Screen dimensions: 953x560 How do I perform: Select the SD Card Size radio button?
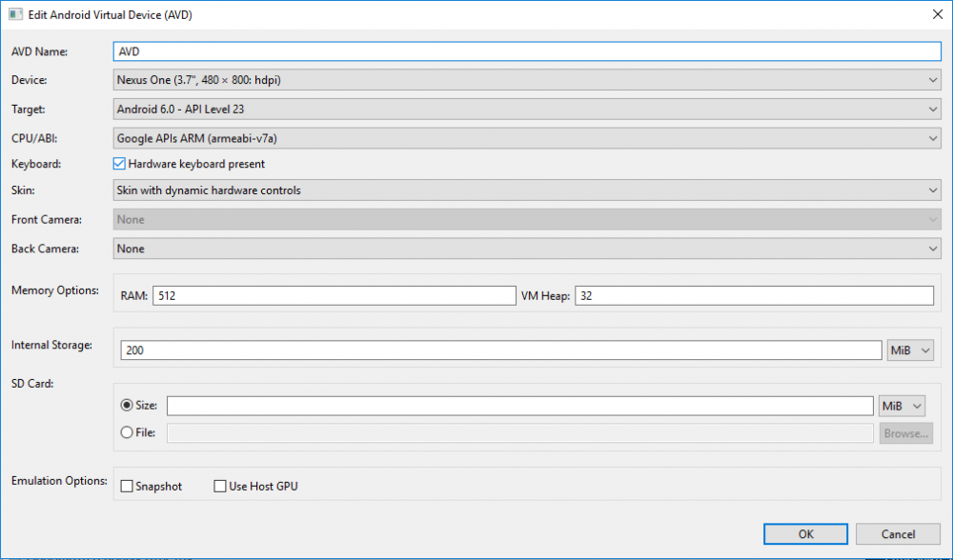127,405
